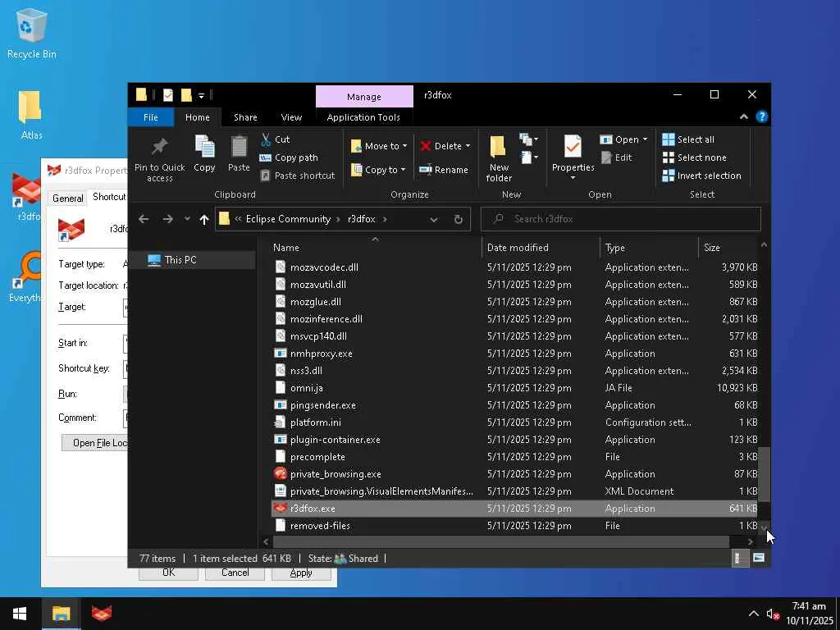
Task: Click Open File Location button
Action: point(95,443)
